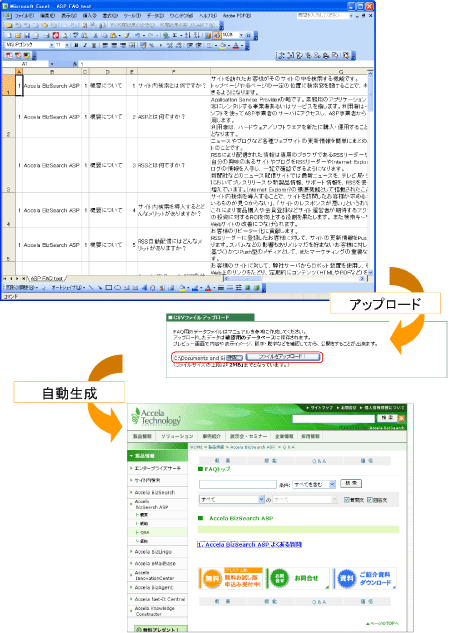Click the Oval tool in Drawing toolbar

click(117, 288)
